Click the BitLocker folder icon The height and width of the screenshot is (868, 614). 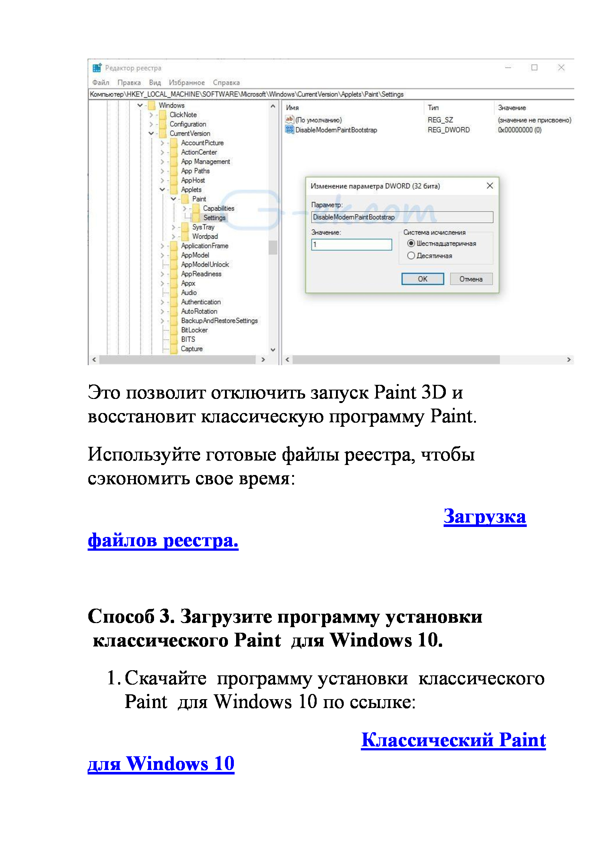pyautogui.click(x=174, y=330)
